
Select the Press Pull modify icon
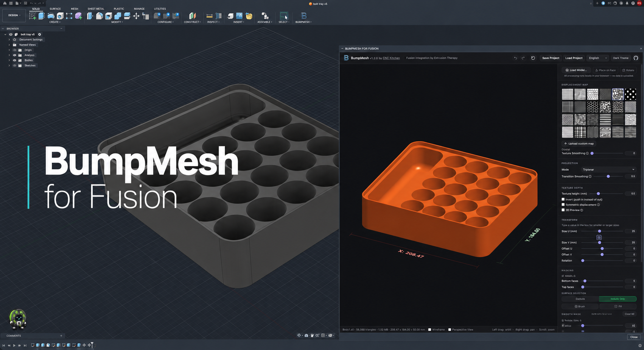[90, 16]
